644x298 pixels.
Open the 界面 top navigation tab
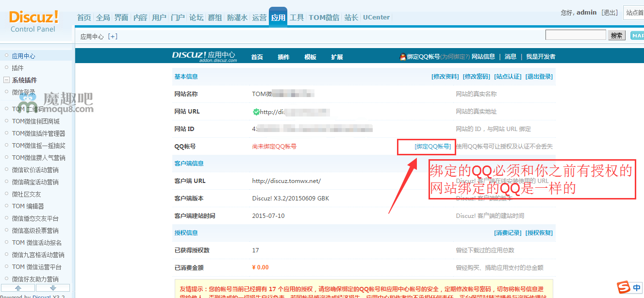[x=121, y=17]
